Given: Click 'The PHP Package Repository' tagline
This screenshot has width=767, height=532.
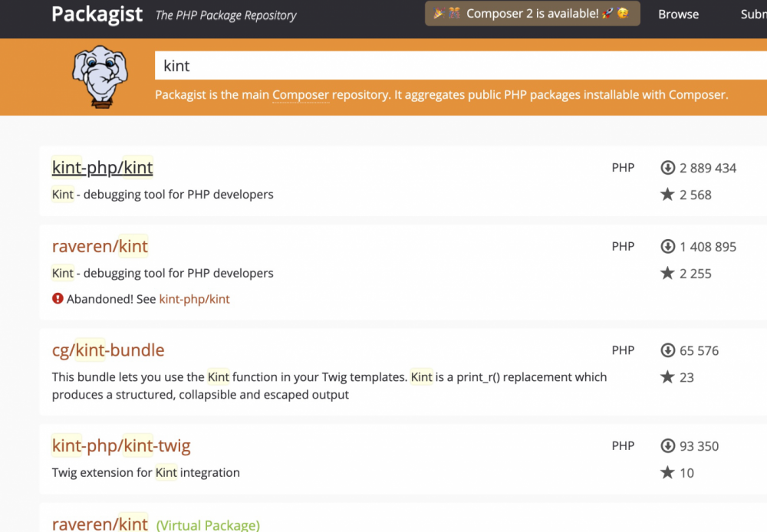Looking at the screenshot, I should pos(225,15).
